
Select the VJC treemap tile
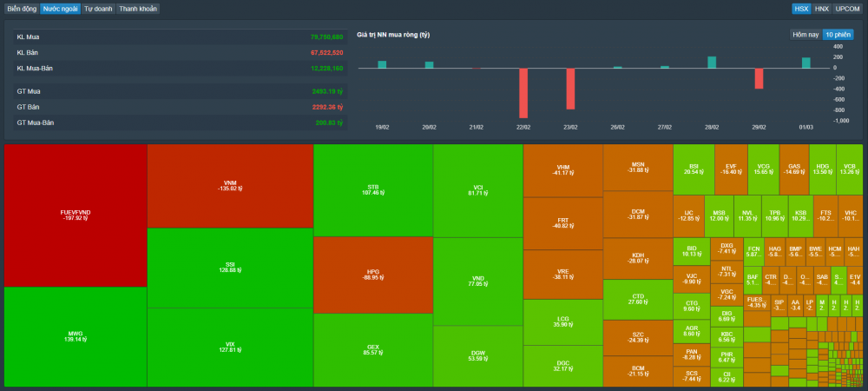[692, 279]
